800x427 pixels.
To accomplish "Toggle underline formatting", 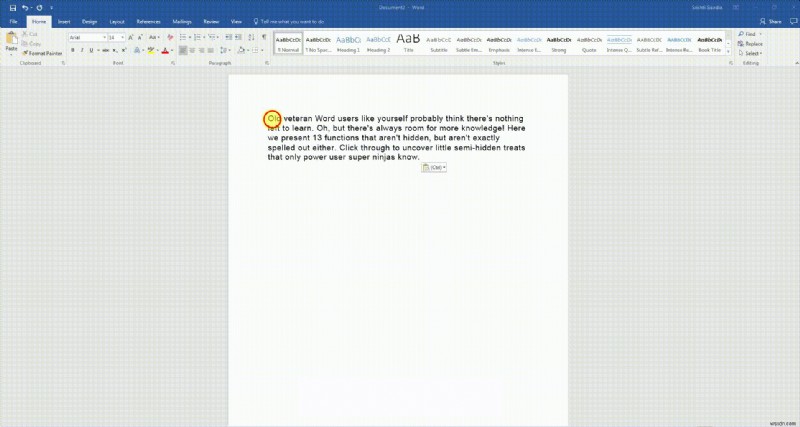I will tap(91, 50).
